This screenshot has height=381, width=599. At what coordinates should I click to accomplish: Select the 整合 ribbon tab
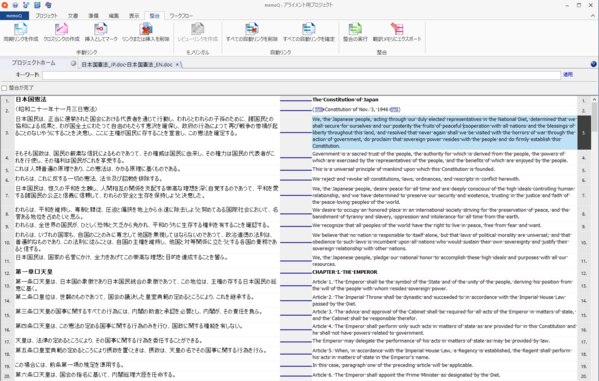(154, 16)
